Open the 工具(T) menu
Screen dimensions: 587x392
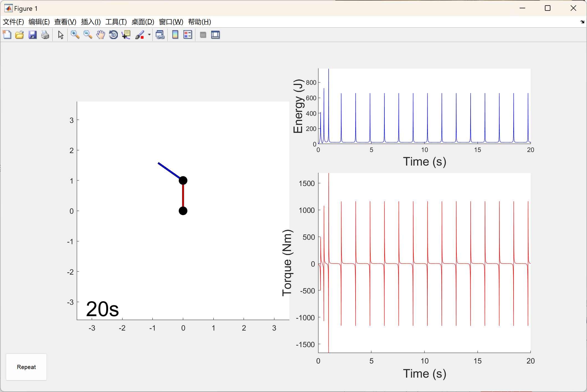[x=116, y=22]
